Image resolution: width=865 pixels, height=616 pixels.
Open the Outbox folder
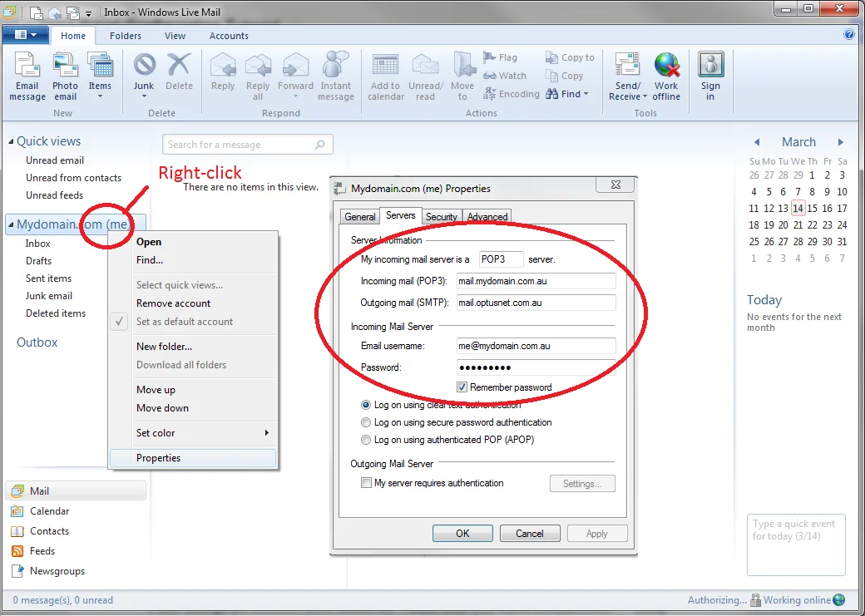[37, 342]
